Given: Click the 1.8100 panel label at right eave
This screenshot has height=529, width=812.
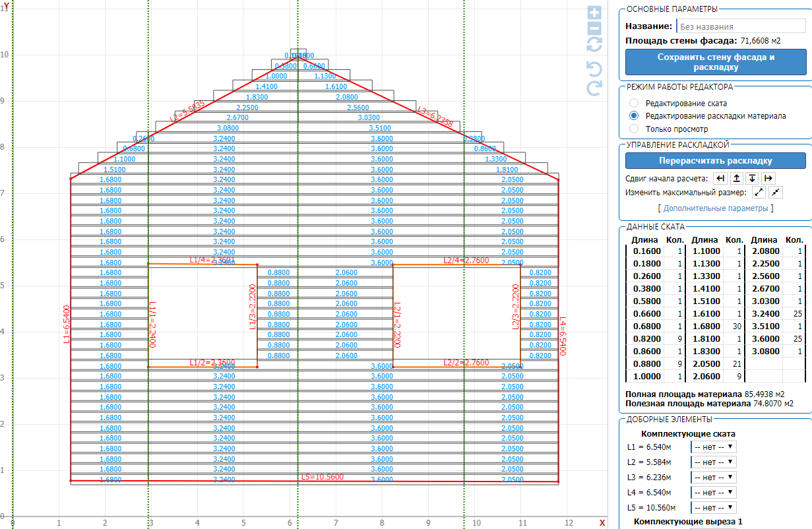Looking at the screenshot, I should tap(506, 170).
